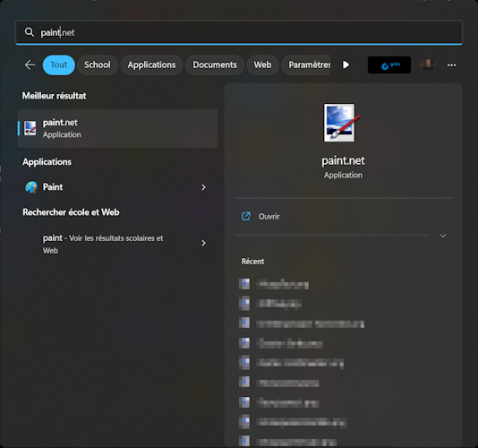
Task: Click the Meilleur résultat heading
Action: coord(54,96)
